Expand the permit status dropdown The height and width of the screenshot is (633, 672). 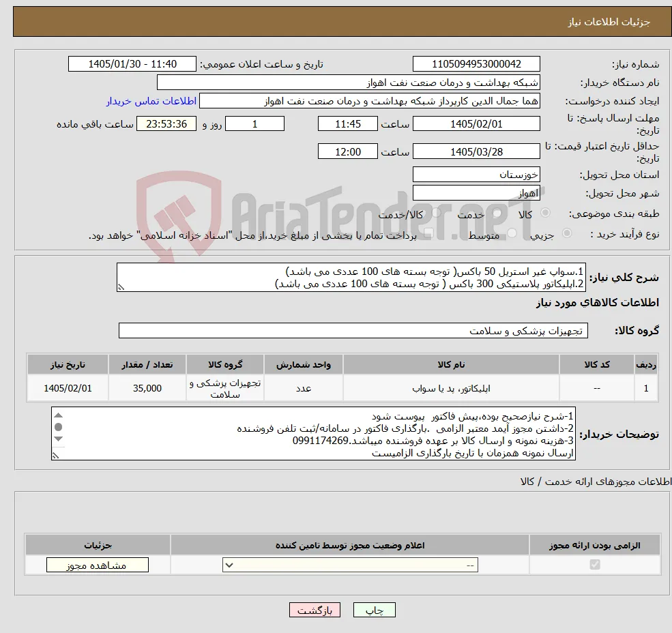coord(350,565)
